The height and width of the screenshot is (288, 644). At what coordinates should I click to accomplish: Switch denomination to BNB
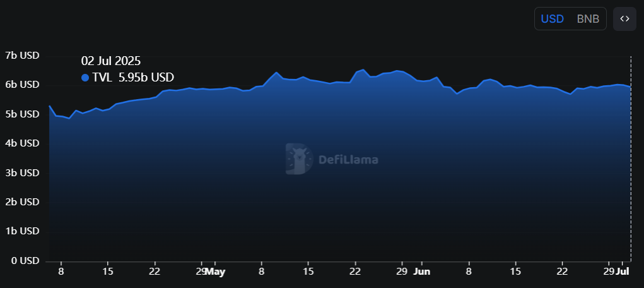(x=588, y=19)
